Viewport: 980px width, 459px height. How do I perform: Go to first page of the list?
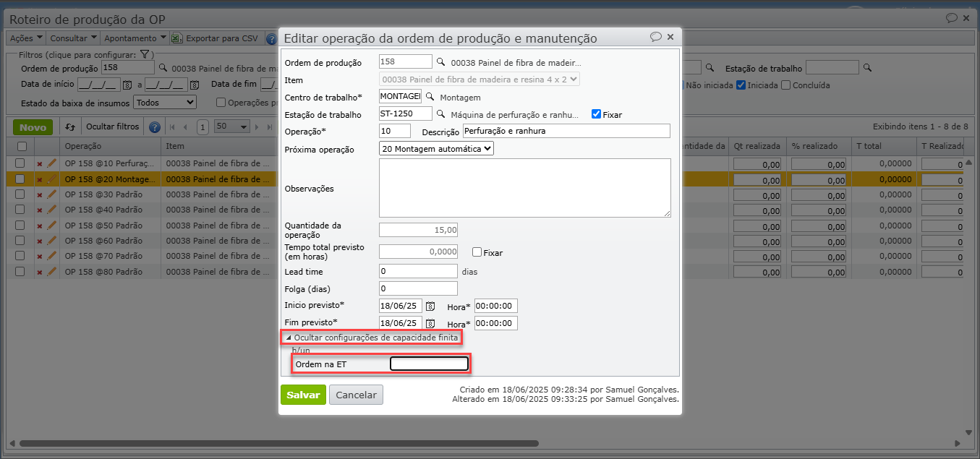coord(172,127)
